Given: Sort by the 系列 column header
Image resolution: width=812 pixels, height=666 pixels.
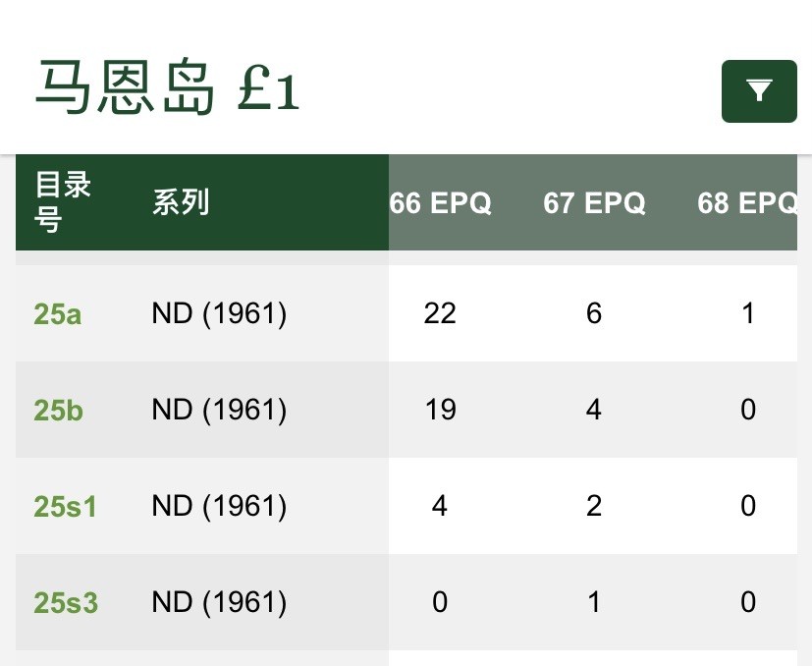Looking at the screenshot, I should 180,203.
